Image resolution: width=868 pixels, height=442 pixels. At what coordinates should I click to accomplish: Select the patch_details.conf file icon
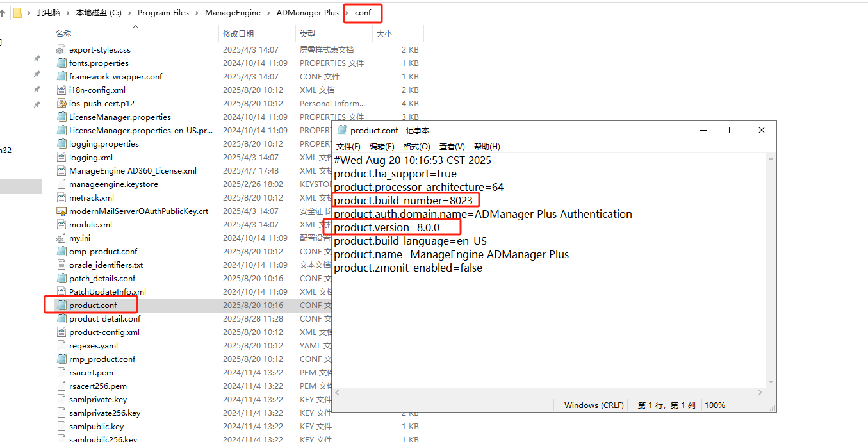(61, 279)
